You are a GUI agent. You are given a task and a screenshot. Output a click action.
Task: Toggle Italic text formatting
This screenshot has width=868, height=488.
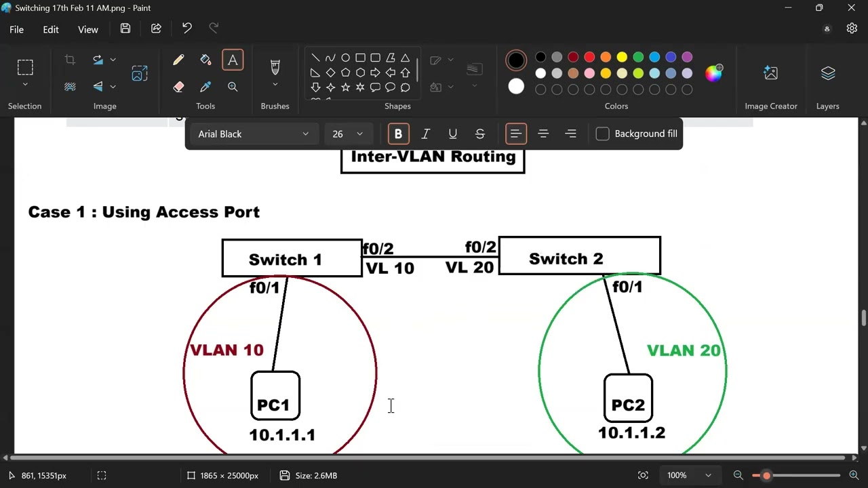[x=425, y=134]
